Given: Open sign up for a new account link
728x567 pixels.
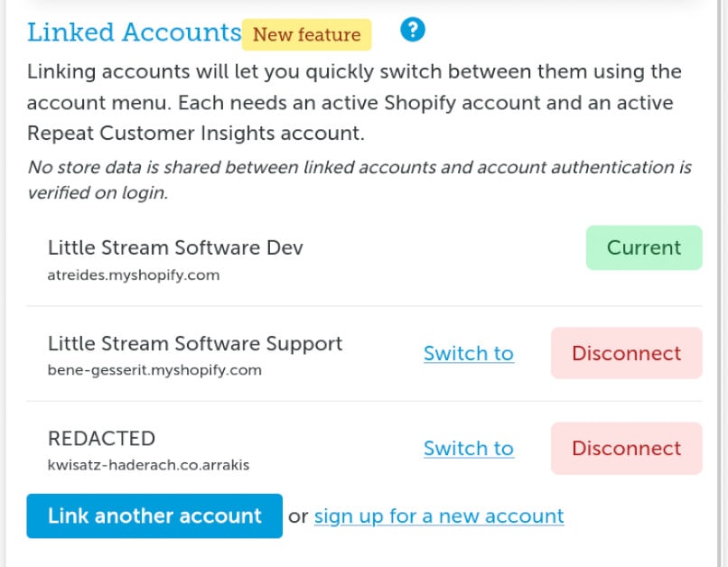Looking at the screenshot, I should coord(439,516).
